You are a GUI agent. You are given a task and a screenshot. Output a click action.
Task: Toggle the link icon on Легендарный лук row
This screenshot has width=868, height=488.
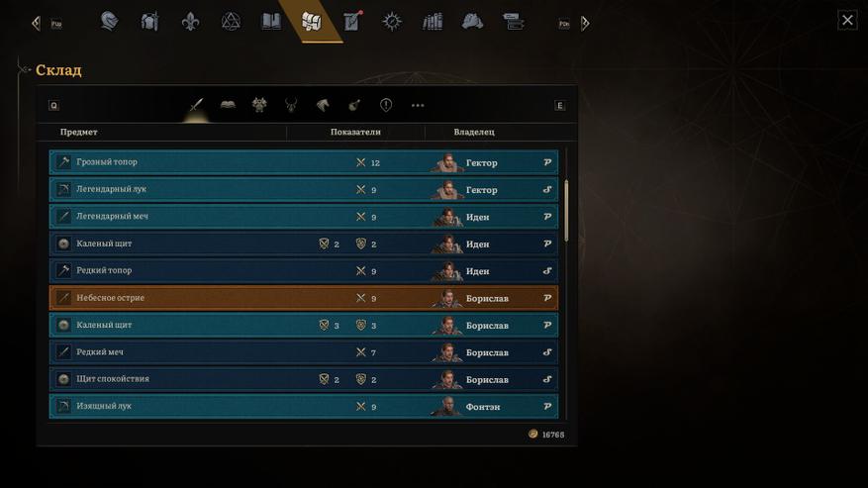pos(547,189)
